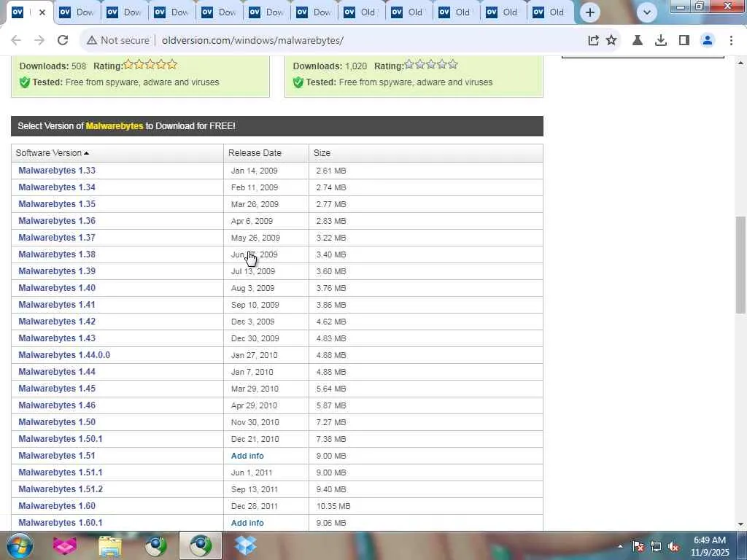Open Windows Explorer folder on taskbar
This screenshot has height=560, width=747.
[x=110, y=545]
